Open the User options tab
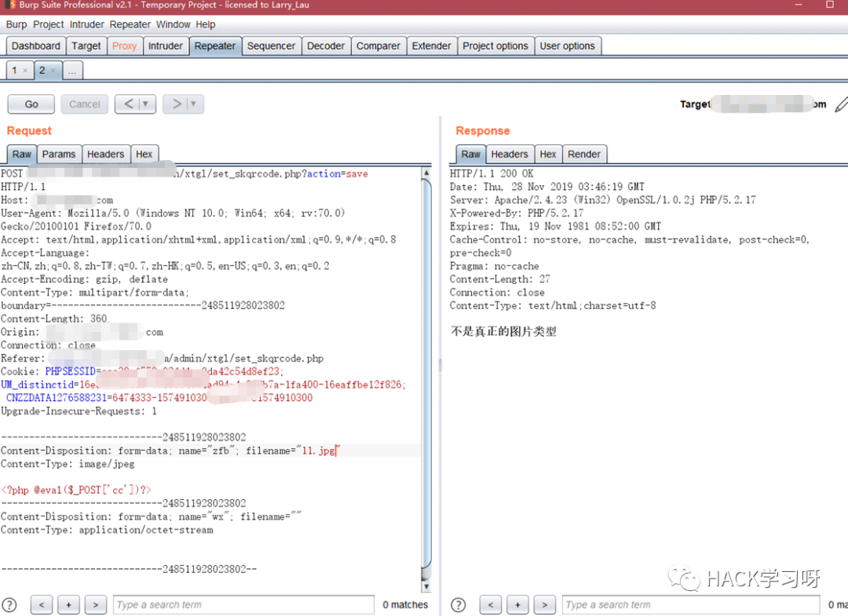This screenshot has height=616, width=848. 568,46
